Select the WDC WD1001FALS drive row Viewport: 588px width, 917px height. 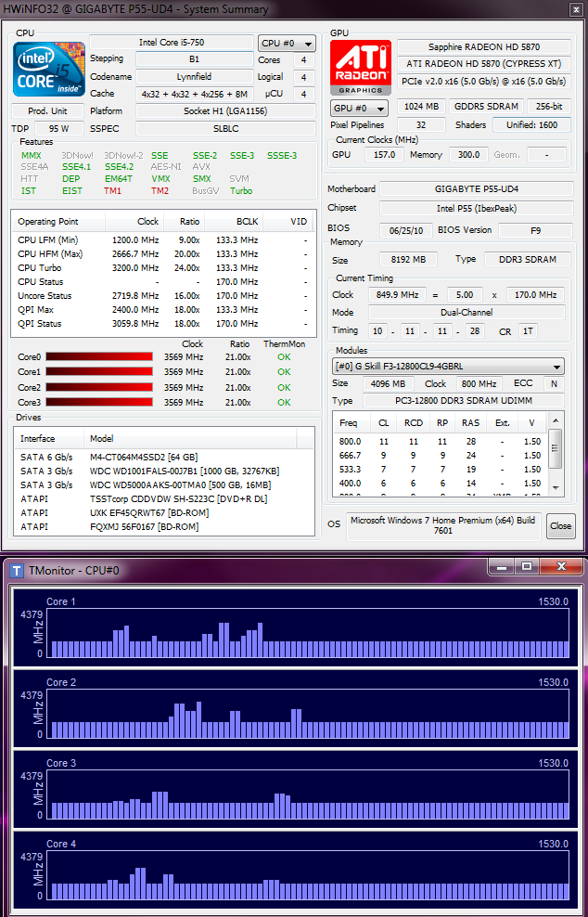click(x=163, y=471)
